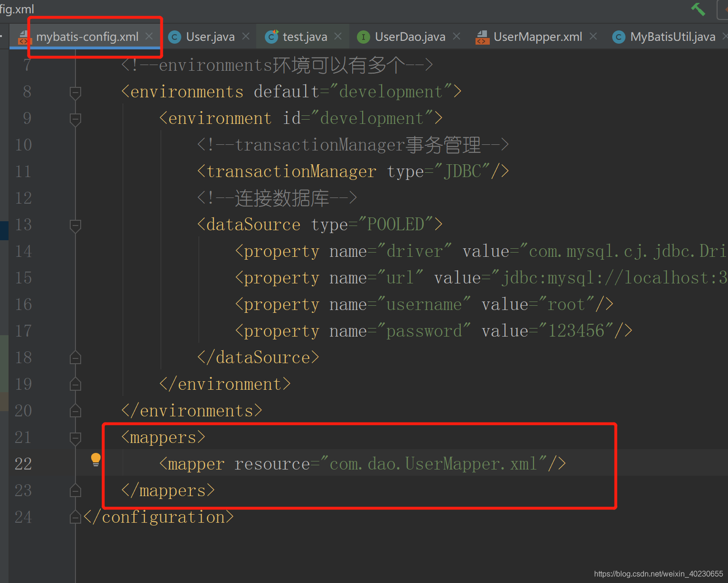
Task: Close the User.java tab
Action: [x=246, y=36]
